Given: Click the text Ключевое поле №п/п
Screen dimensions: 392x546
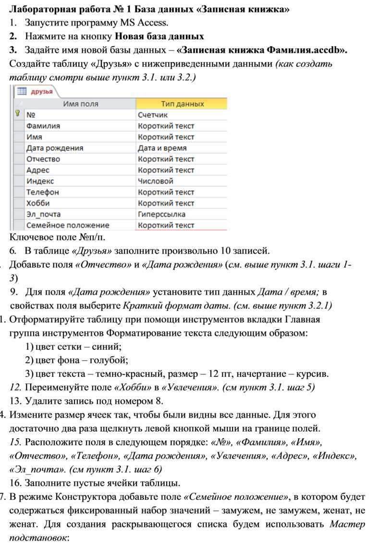Looking at the screenshot, I should coord(57,237).
